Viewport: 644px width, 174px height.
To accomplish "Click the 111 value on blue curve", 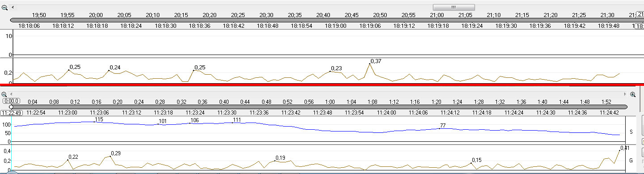I will [237, 120].
